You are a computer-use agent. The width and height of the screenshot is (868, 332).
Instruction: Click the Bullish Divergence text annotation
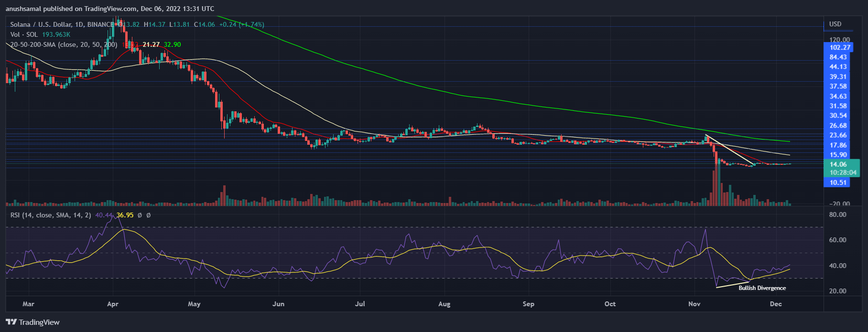(x=762, y=288)
